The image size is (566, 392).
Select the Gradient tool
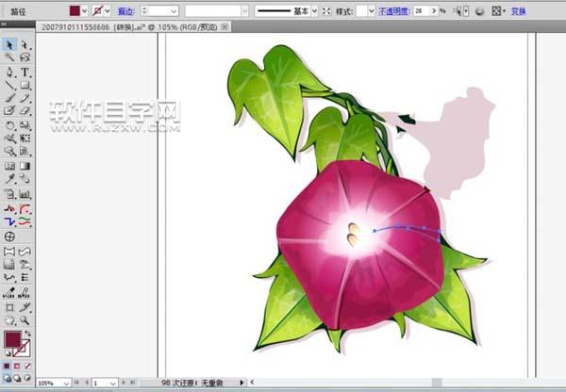(25, 166)
